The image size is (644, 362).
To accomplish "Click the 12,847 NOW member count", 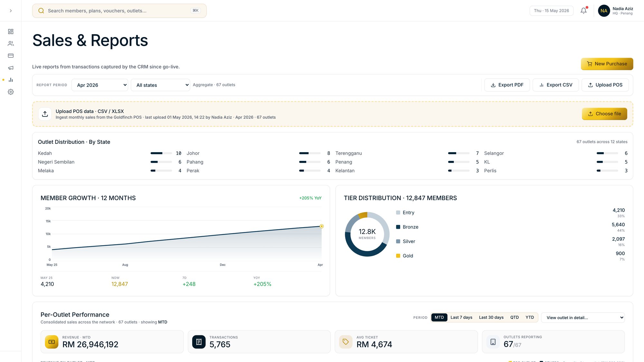I will pyautogui.click(x=119, y=284).
